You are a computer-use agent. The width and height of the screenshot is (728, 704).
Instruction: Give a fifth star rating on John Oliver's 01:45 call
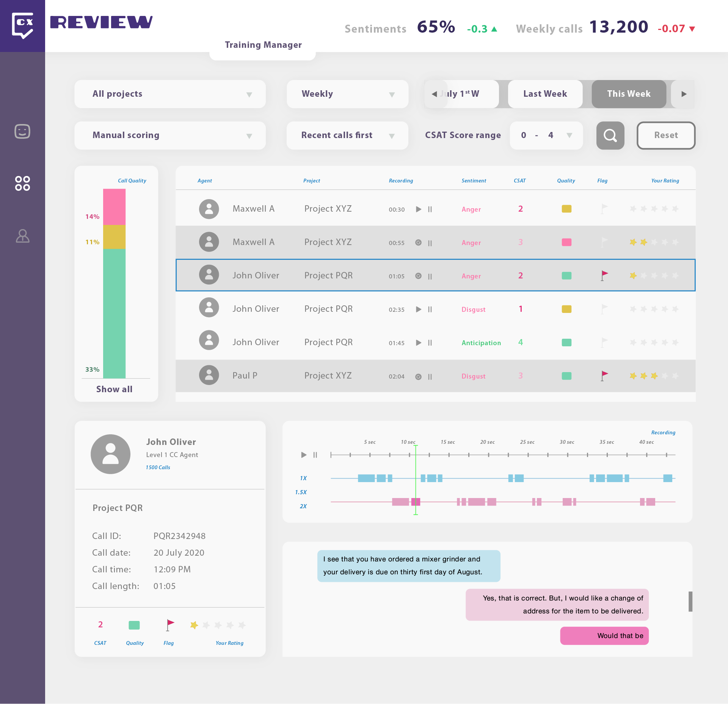(675, 343)
